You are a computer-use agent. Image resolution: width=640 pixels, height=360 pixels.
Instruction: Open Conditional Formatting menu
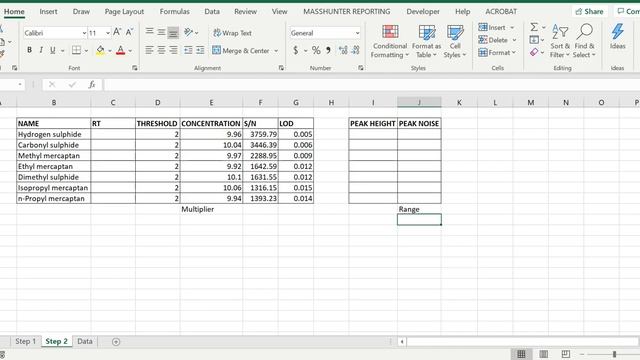390,41
